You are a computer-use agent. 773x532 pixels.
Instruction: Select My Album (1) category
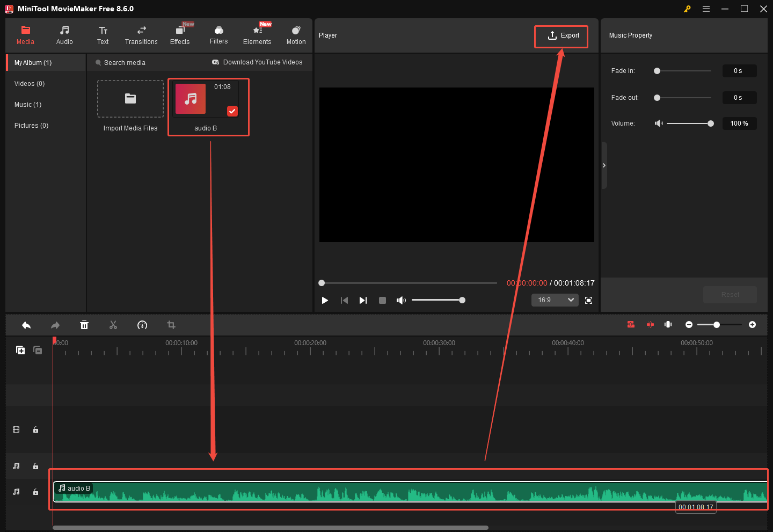point(46,63)
